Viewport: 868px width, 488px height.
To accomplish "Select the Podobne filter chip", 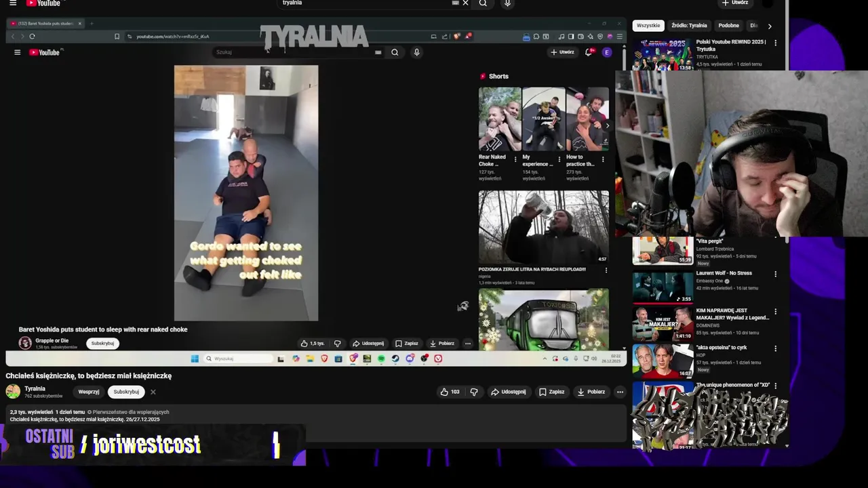I will coord(728,26).
